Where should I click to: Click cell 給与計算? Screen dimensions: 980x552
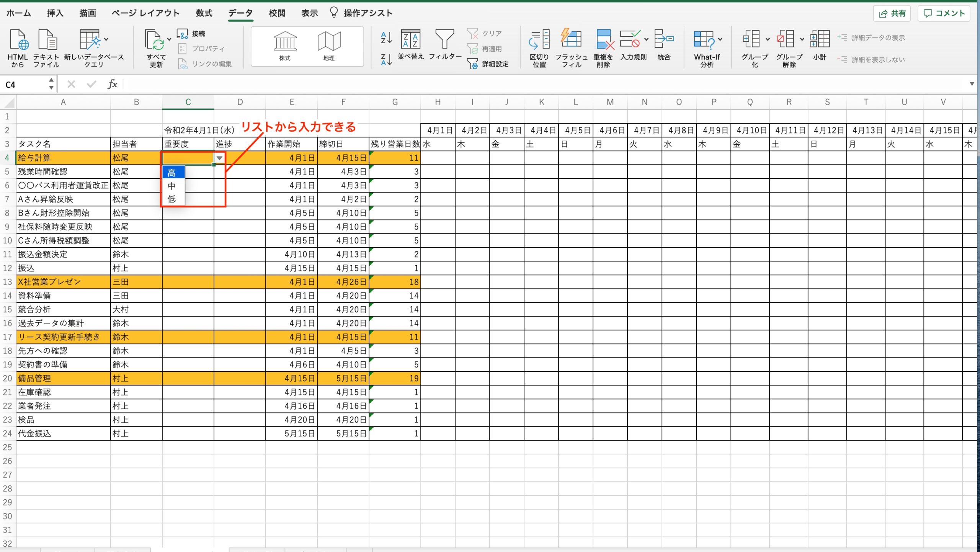(x=63, y=158)
